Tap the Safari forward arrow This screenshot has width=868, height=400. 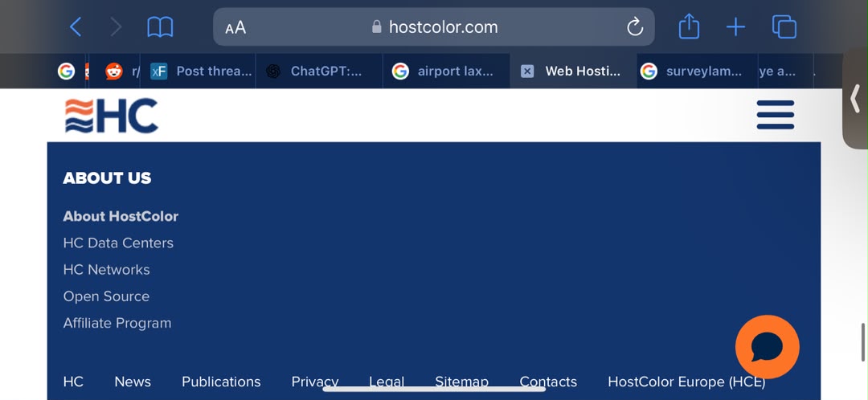[x=116, y=27]
